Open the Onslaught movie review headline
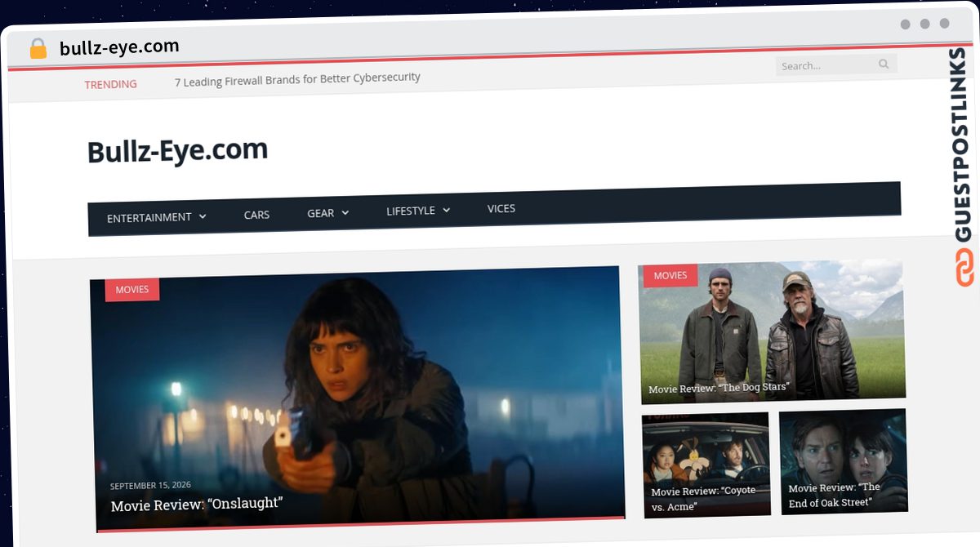Screen dimensions: 980x547 [197, 505]
